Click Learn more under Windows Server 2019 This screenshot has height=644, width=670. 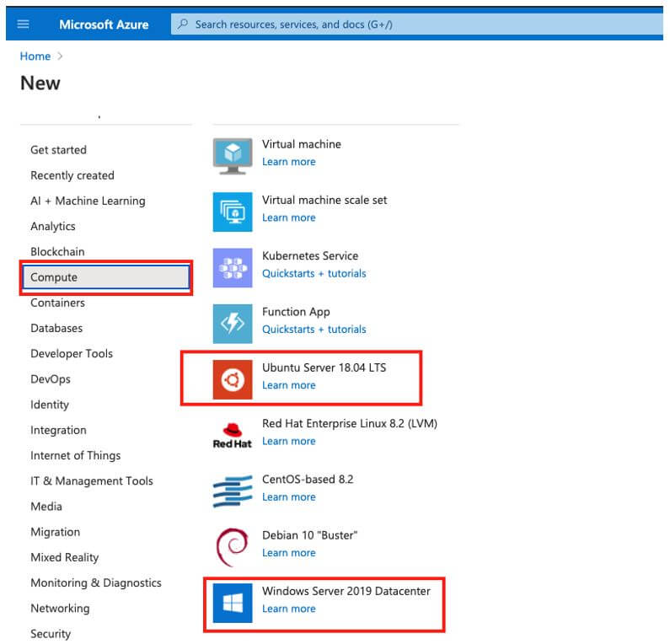(x=289, y=609)
